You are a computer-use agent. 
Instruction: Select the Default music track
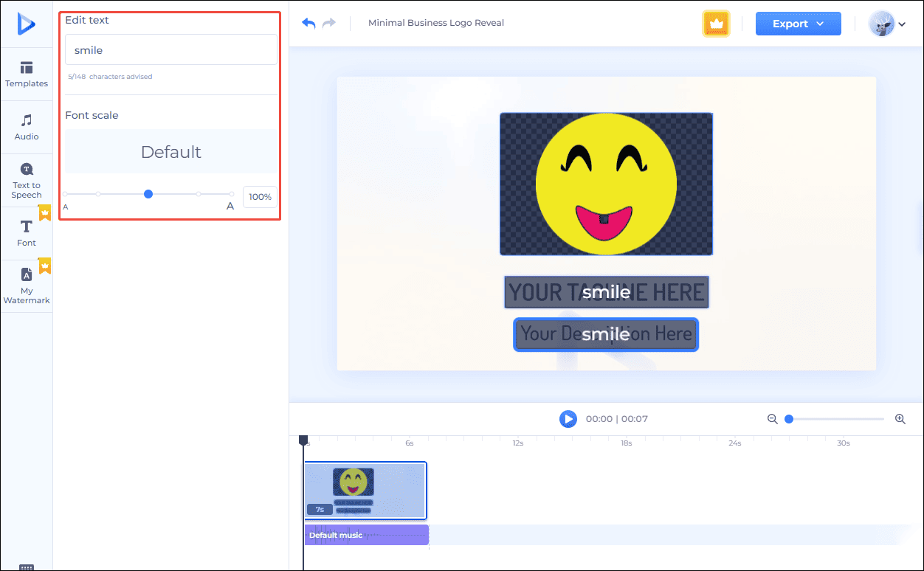click(367, 534)
